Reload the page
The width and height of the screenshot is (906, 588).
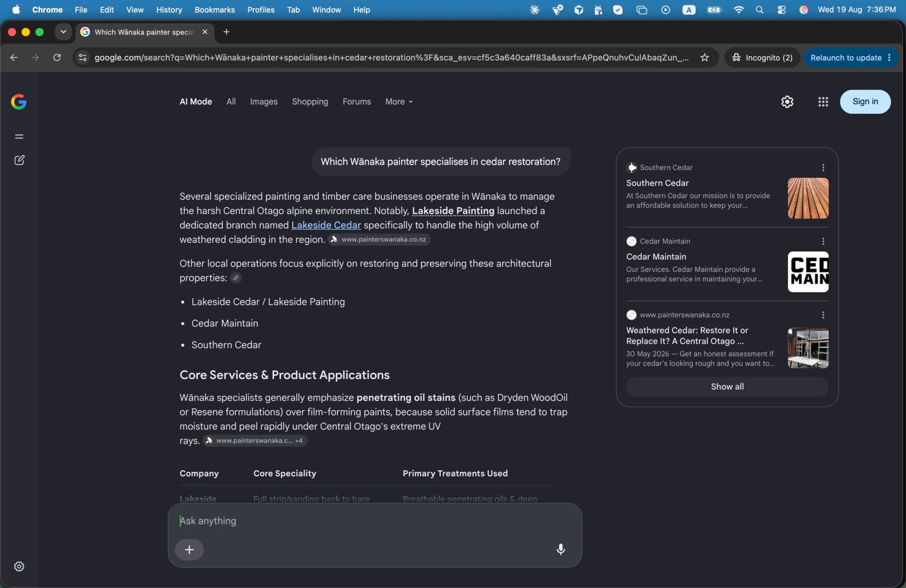[x=57, y=57]
